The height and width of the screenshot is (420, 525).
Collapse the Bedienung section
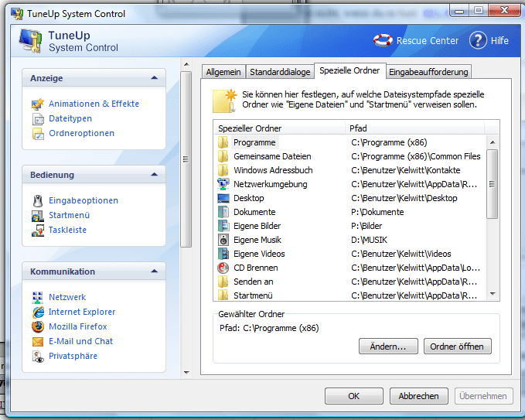(155, 175)
